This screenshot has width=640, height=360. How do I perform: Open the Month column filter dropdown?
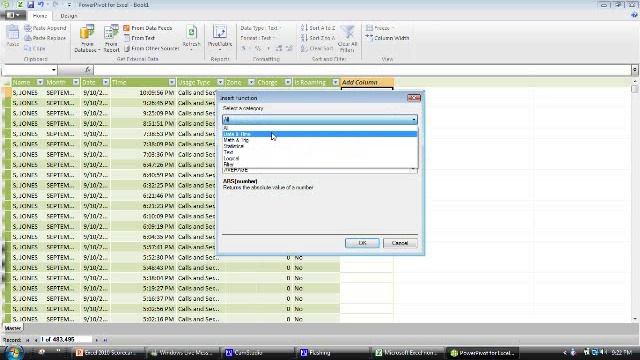(x=76, y=82)
